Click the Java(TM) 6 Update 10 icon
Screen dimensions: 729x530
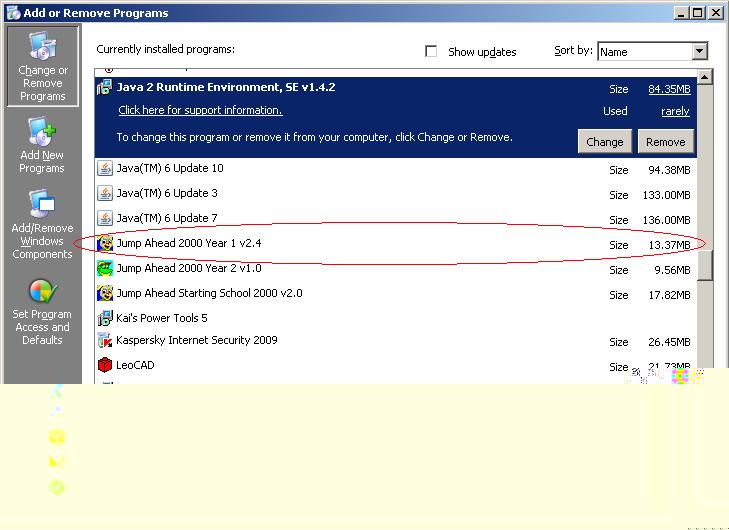coord(105,168)
